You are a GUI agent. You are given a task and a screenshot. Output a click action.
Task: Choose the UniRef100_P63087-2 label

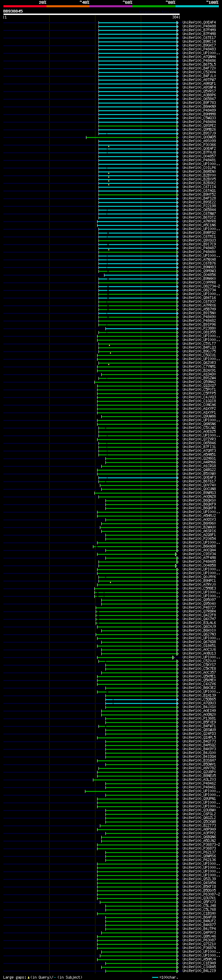201,894
